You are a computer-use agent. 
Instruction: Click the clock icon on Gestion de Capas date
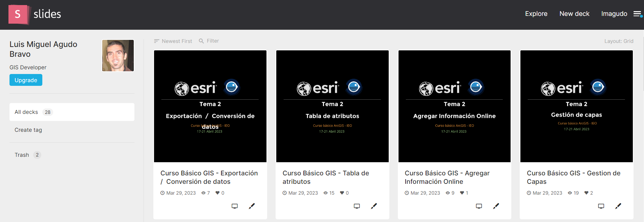tap(529, 193)
